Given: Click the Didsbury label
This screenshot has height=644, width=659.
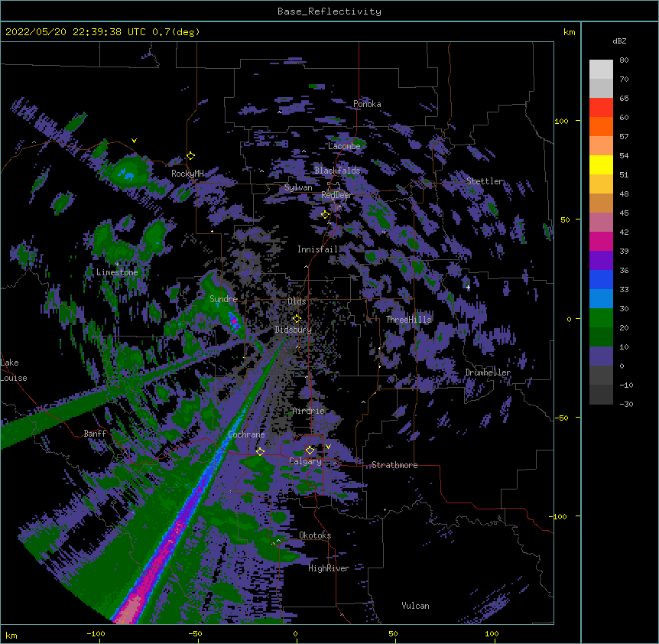Looking at the screenshot, I should click(294, 330).
